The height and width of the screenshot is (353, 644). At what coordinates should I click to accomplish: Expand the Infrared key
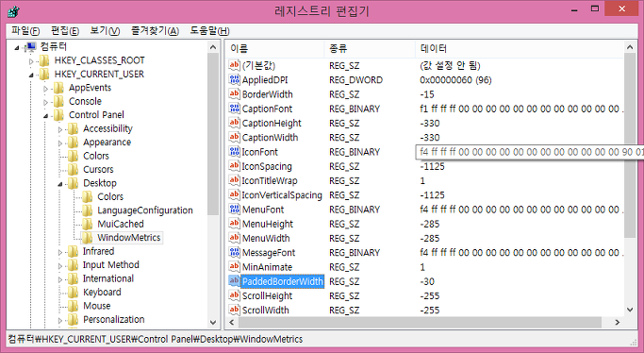(x=60, y=252)
